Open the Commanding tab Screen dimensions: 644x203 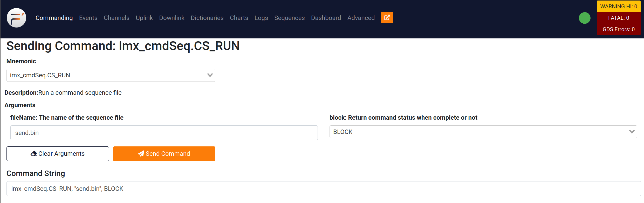click(54, 18)
